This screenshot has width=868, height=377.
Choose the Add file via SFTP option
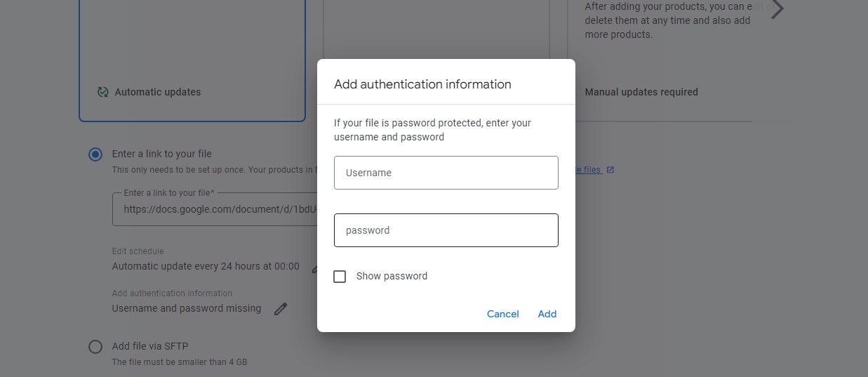(x=95, y=347)
